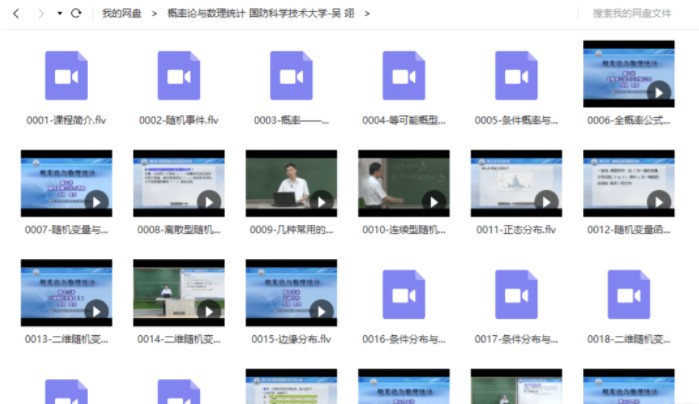
Task: Expand chevron after 我的网盘 breadcrumb
Action: [x=154, y=13]
